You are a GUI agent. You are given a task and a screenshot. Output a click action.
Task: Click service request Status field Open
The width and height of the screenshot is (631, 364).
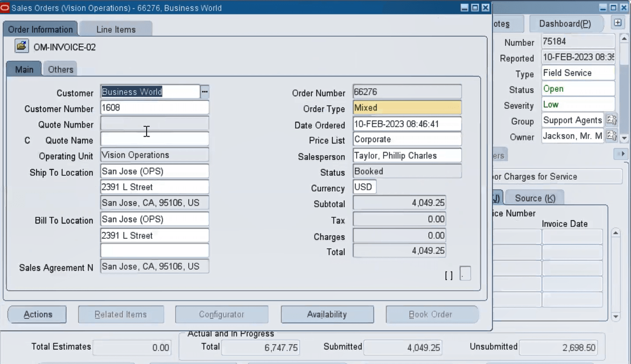pos(578,89)
